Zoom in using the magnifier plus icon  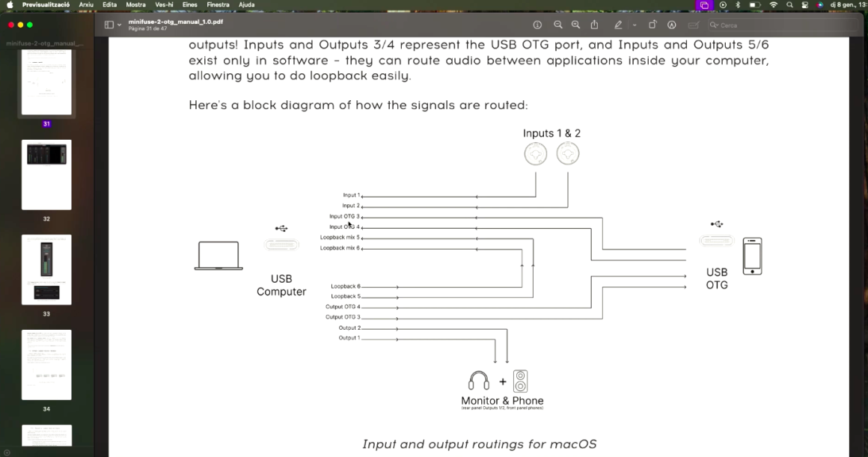575,24
